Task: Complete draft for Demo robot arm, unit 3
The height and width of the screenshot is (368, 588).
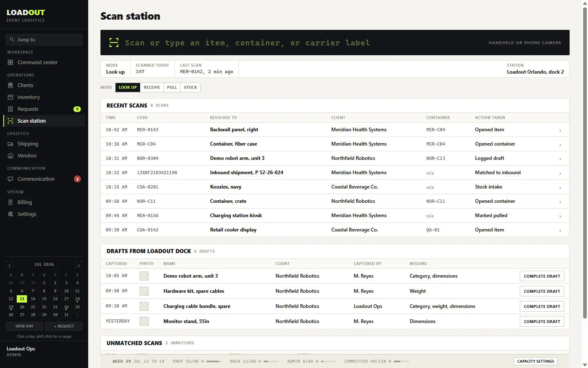Action: tap(542, 276)
